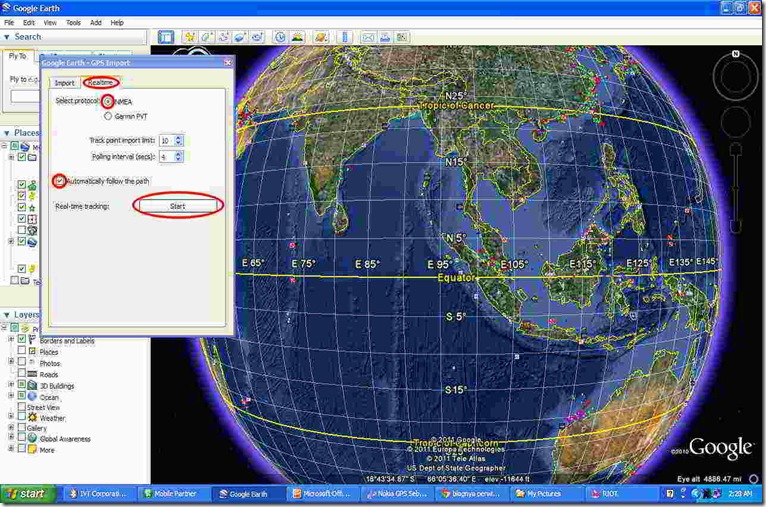The image size is (766, 507).
Task: Expand the Gallery layer tree node
Action: (11, 427)
